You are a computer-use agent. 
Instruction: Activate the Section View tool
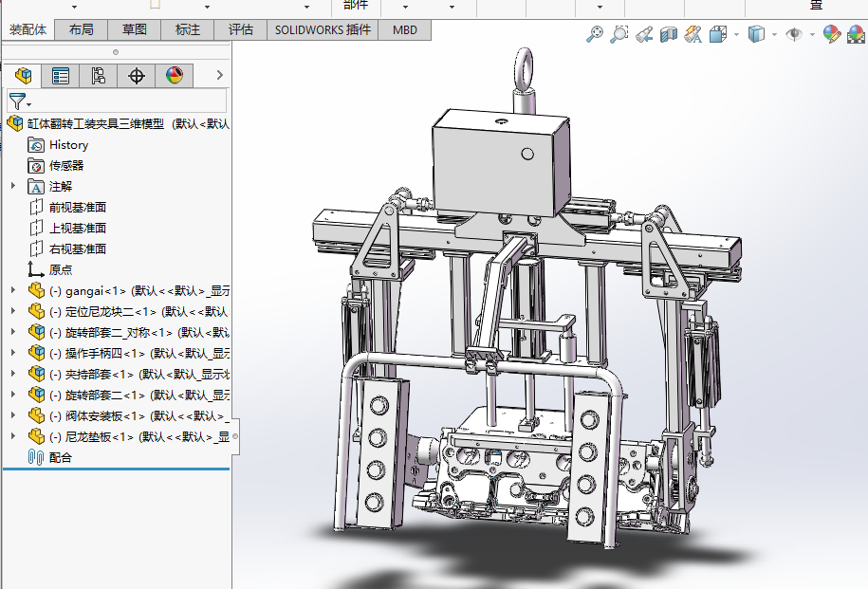coord(668,35)
